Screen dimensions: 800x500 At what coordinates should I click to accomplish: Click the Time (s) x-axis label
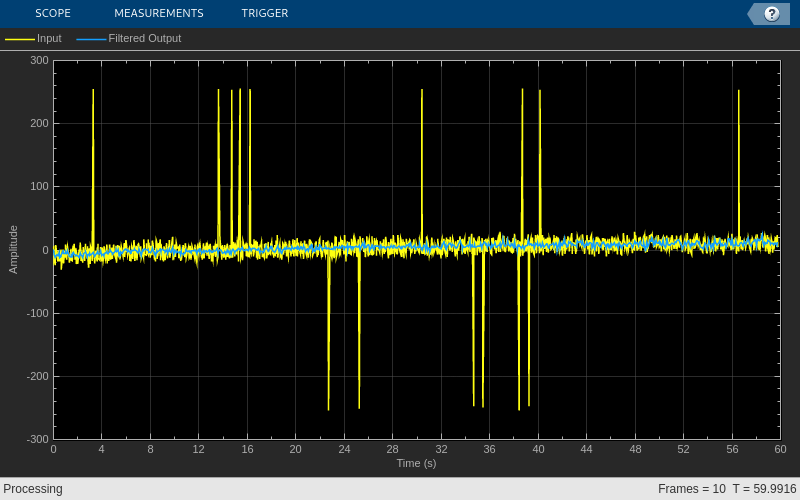(x=416, y=463)
